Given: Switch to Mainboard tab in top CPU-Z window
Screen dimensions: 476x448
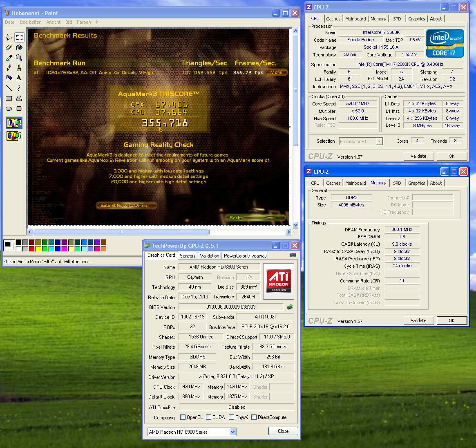Looking at the screenshot, I should point(355,19).
